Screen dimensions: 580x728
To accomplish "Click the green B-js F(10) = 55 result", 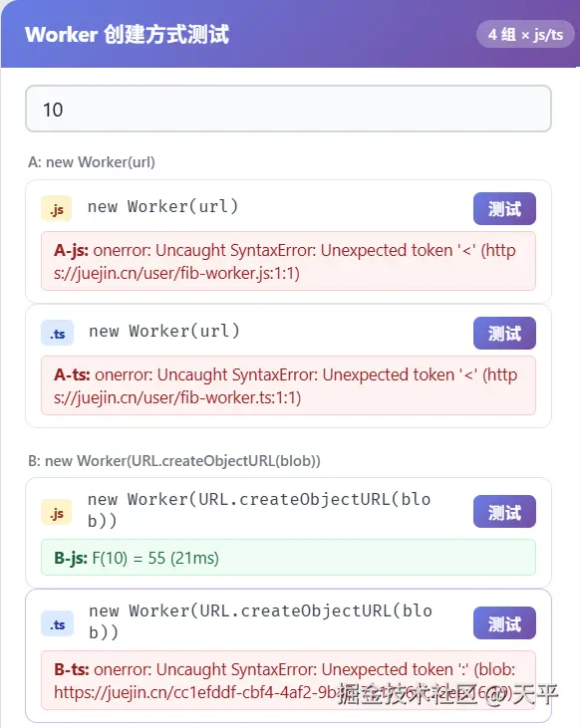I will click(x=288, y=558).
